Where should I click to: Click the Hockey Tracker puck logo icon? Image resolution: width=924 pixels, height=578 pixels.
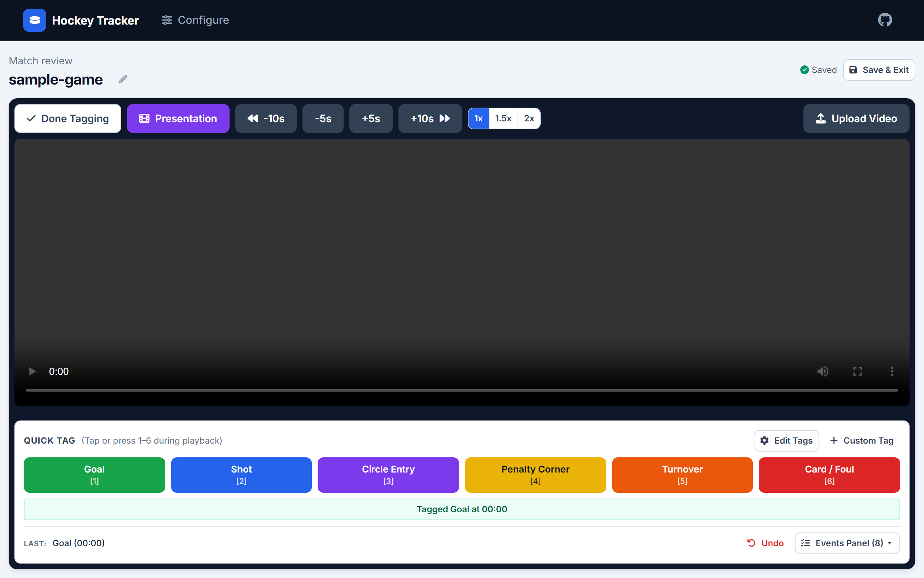34,20
